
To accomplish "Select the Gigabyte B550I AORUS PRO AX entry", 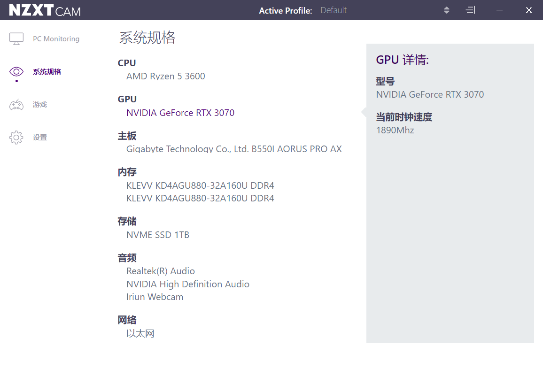I will tap(234, 149).
